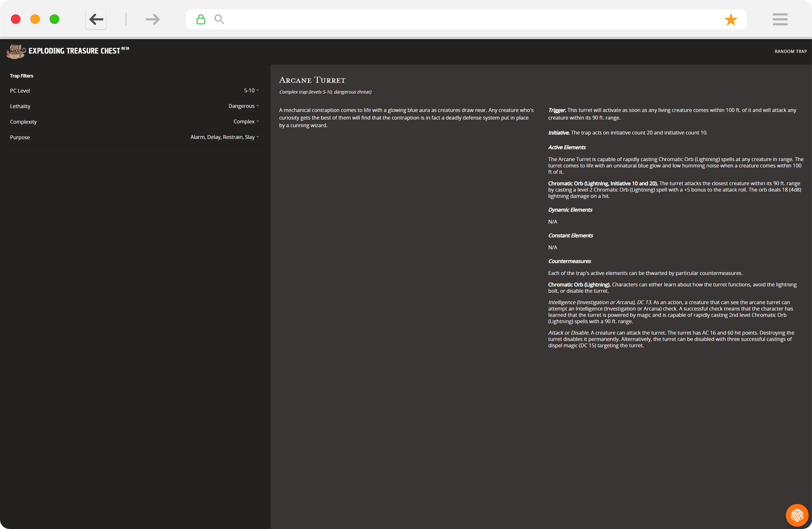
Task: Expand the Lethality filter dropdown
Action: point(258,106)
